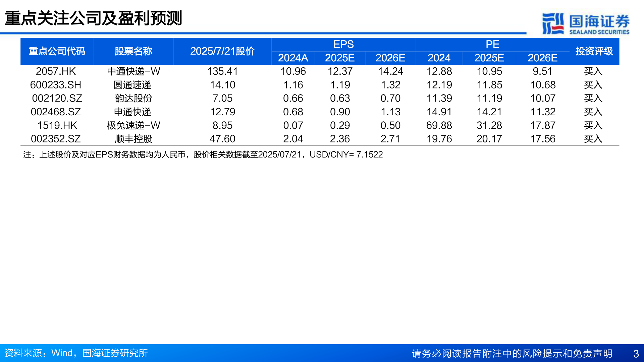Click the risk disclaimer footer text
This screenshot has width=644, height=362.
coord(512,353)
